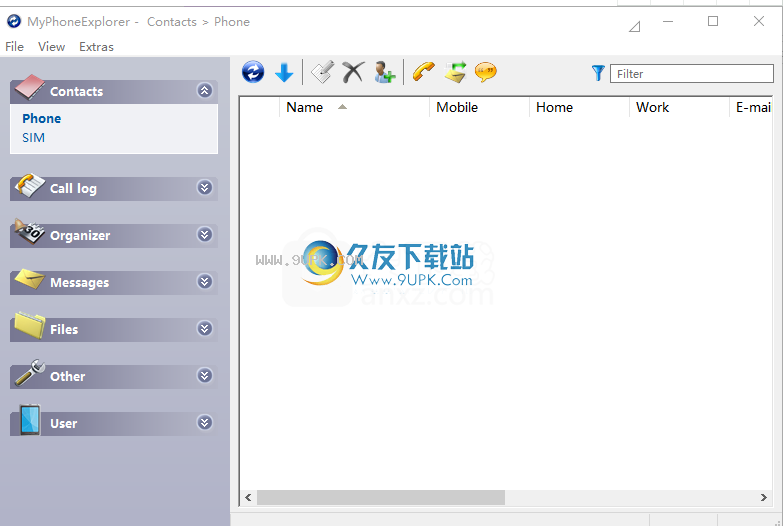This screenshot has width=783, height=526.
Task: Click the Files folder icon
Action: pyautogui.click(x=29, y=325)
